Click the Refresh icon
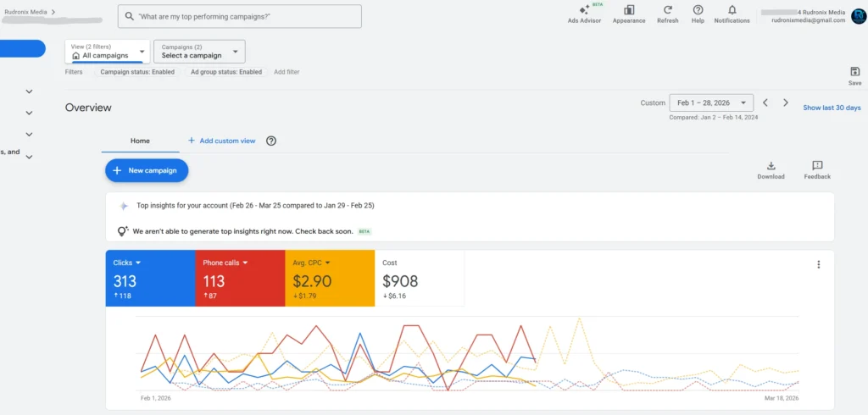868x415 pixels. [x=668, y=10]
